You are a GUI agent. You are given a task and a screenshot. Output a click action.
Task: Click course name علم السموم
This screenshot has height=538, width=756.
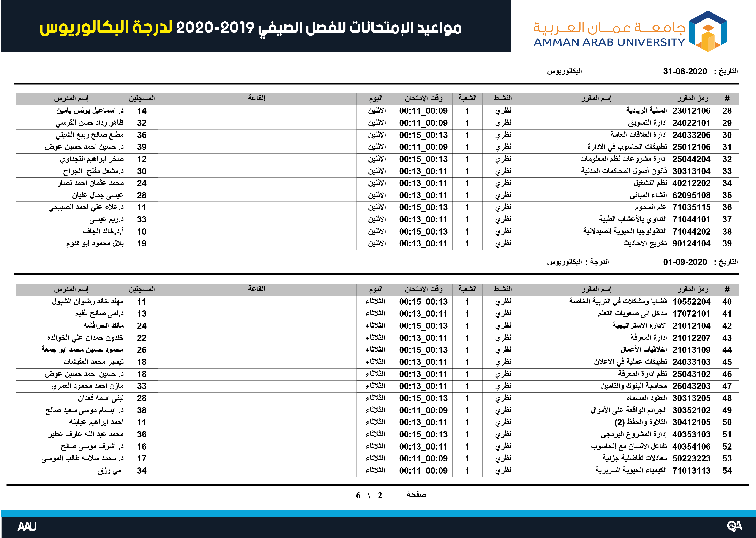coord(650,207)
